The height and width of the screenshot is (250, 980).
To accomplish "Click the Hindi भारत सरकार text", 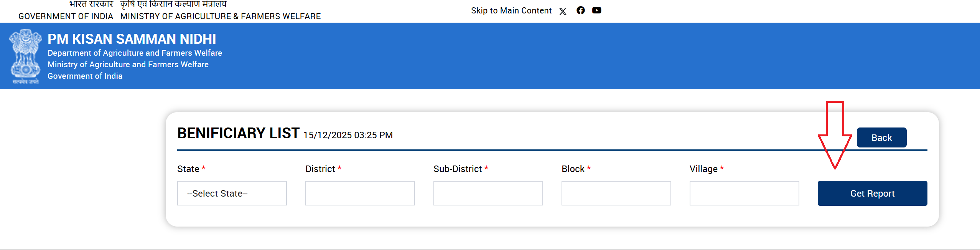I will coord(91,4).
